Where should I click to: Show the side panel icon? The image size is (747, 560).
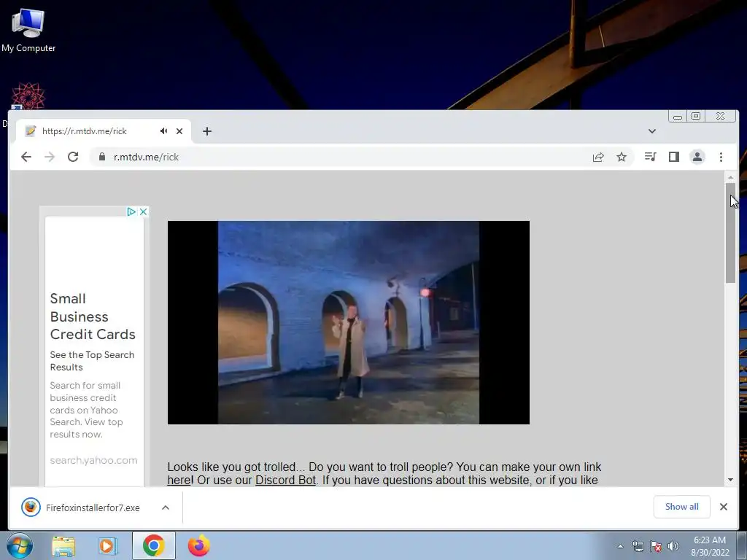point(673,157)
